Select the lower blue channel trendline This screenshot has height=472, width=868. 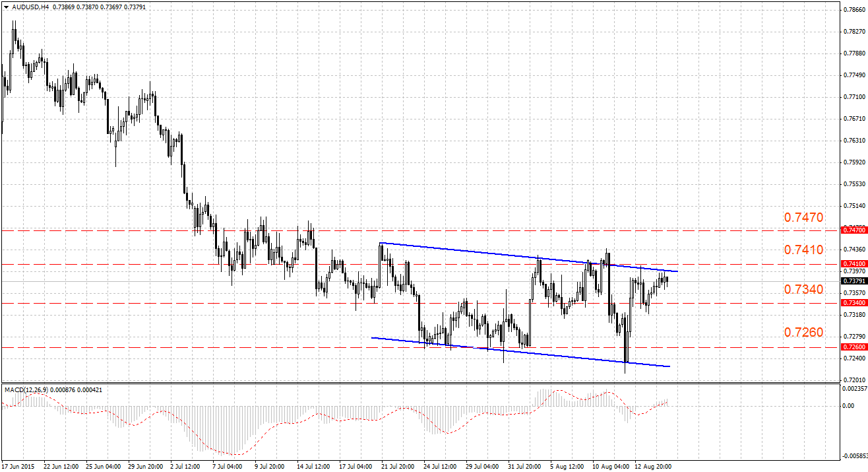point(521,352)
